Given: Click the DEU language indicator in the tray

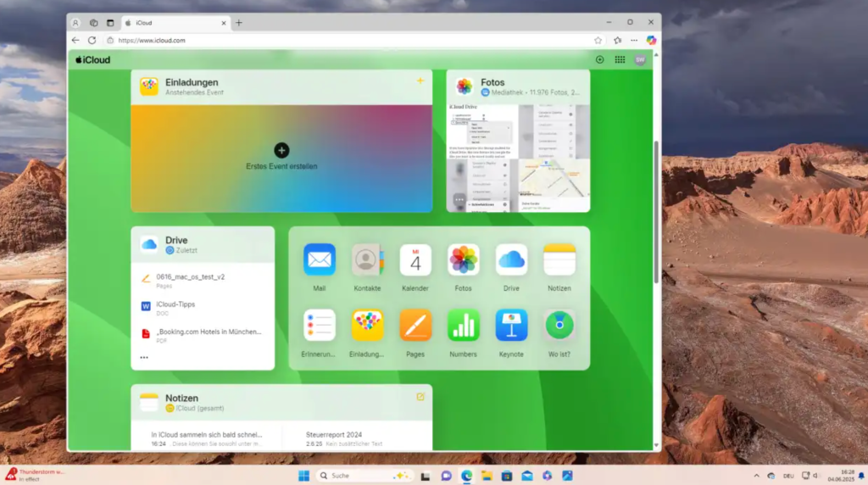Looking at the screenshot, I should (x=788, y=476).
